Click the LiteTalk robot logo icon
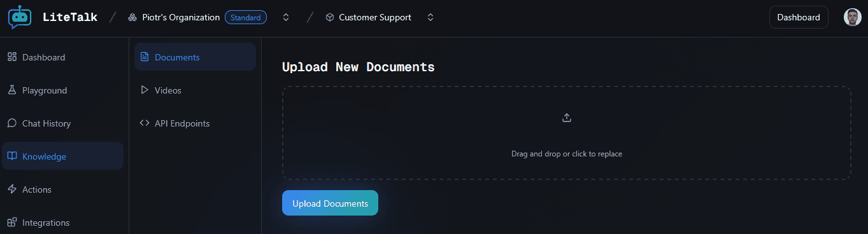Image resolution: width=868 pixels, height=234 pixels. point(20,17)
